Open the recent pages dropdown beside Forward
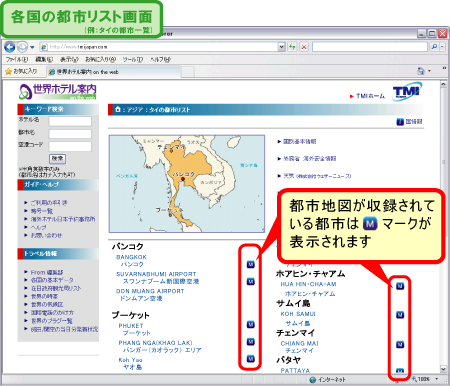Viewport: 450px width, 386px height. point(32,47)
